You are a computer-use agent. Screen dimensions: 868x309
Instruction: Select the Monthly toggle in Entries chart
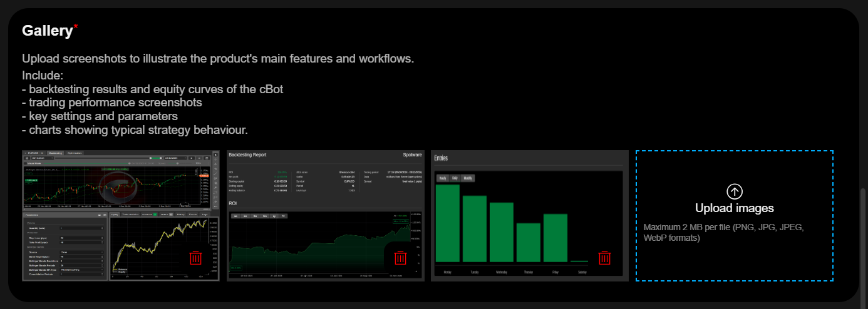click(467, 178)
